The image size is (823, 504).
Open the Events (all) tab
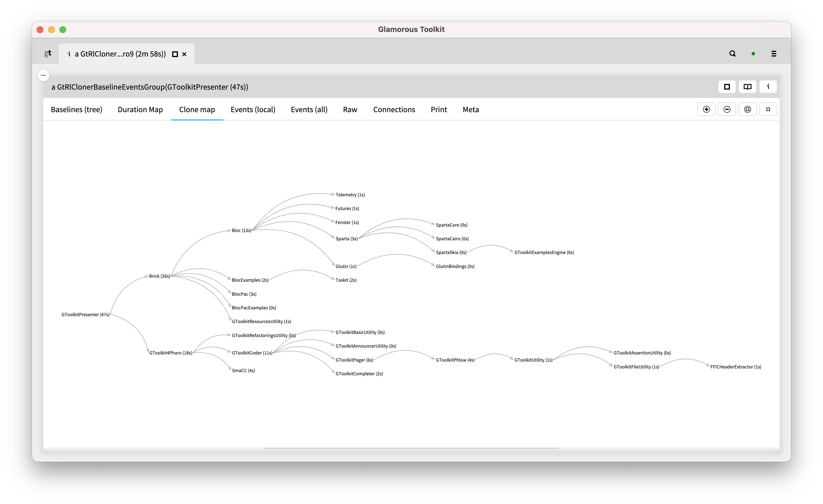(x=309, y=110)
